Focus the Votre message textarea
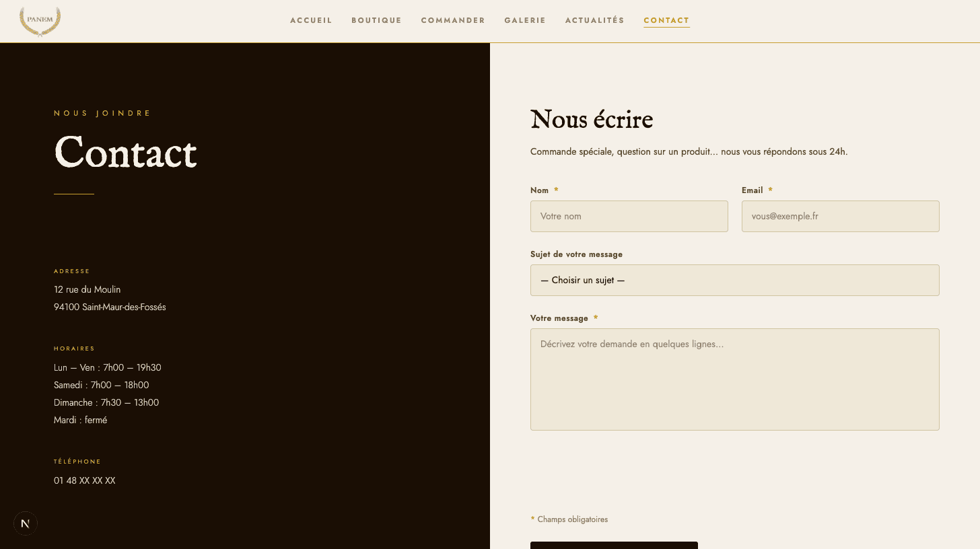 (x=735, y=379)
